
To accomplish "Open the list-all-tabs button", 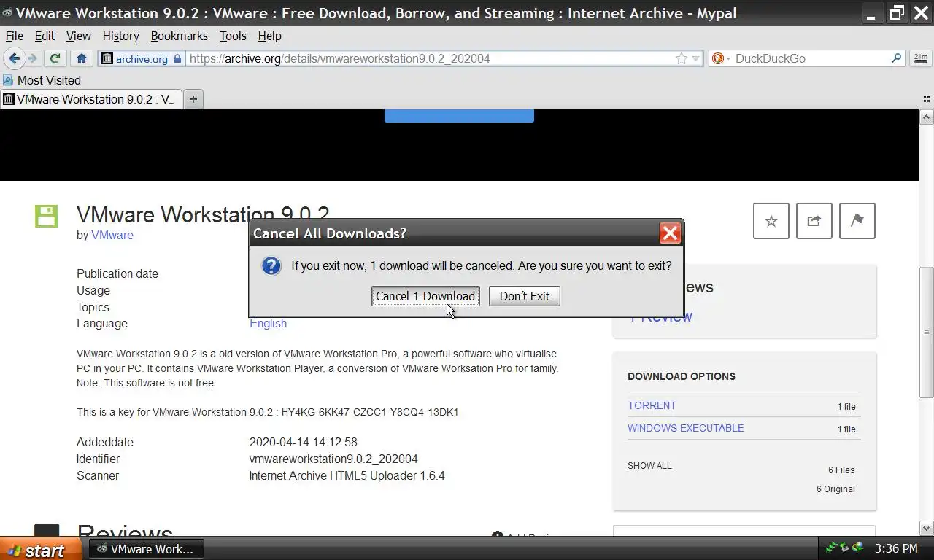I will [x=927, y=99].
